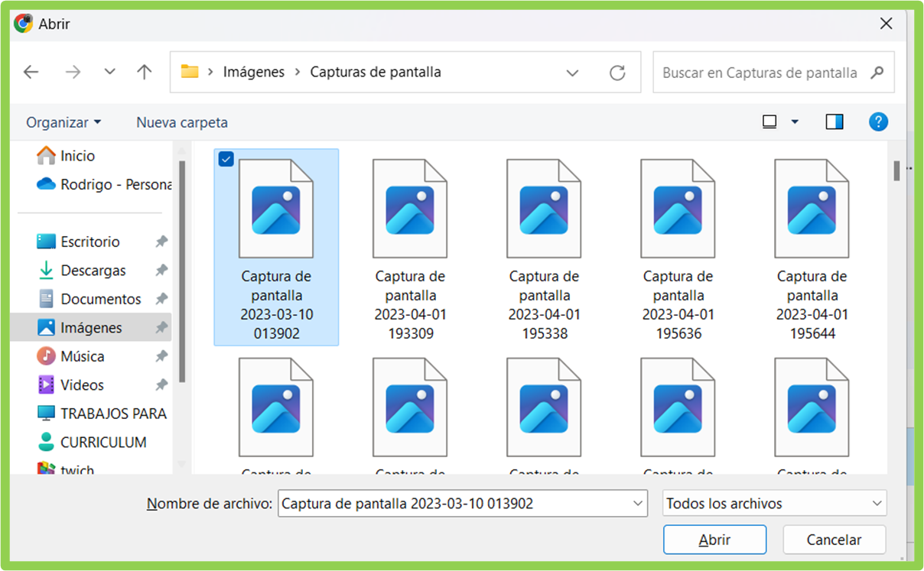Click the preview pane toggle icon
924x571 pixels.
(x=834, y=121)
